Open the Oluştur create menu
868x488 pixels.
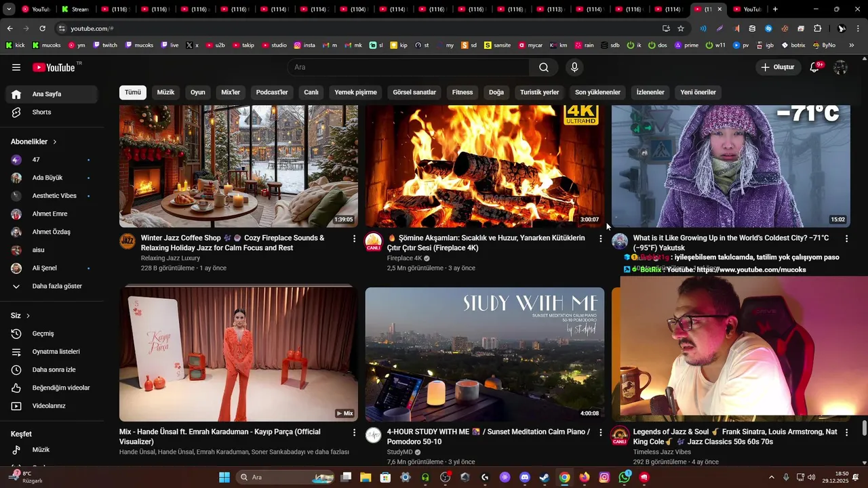tap(777, 67)
